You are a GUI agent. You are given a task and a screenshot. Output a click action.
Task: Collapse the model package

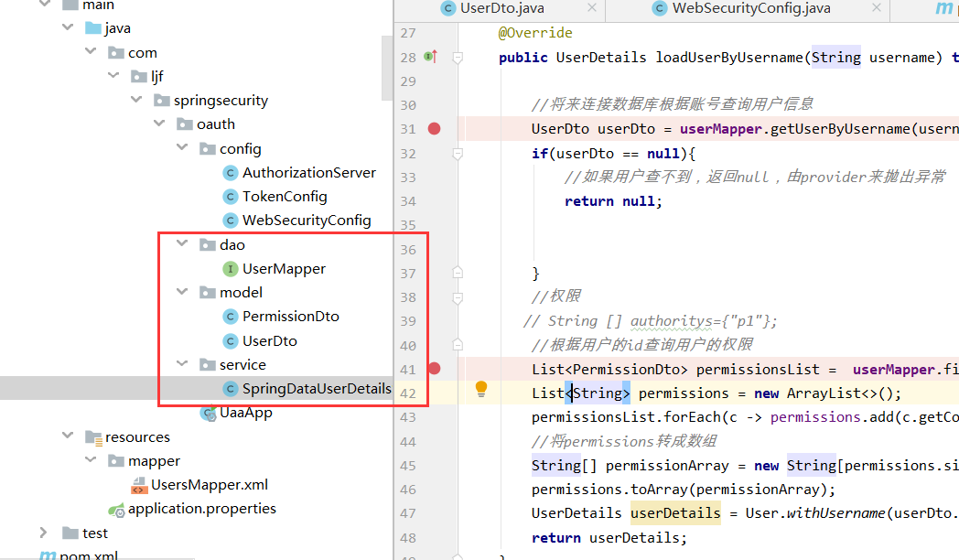[182, 292]
